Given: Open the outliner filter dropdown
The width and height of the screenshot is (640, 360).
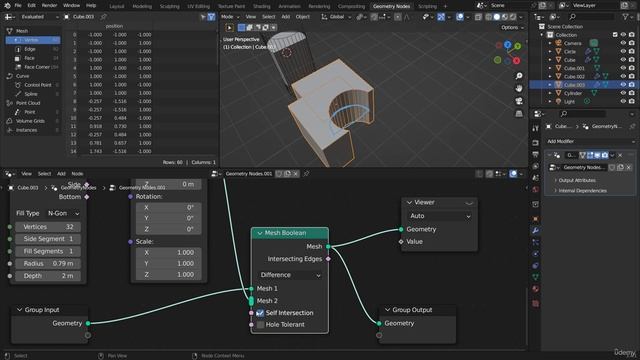Looking at the screenshot, I should click(627, 17).
